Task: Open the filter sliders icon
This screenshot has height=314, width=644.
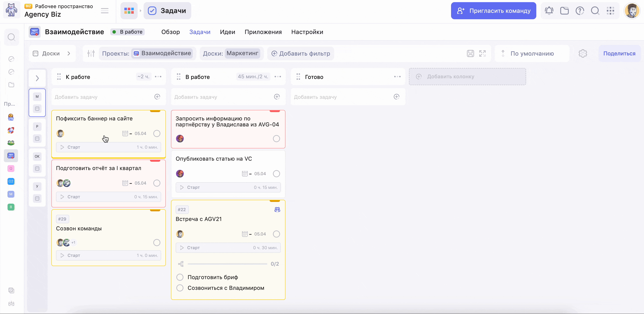Action: tap(91, 53)
